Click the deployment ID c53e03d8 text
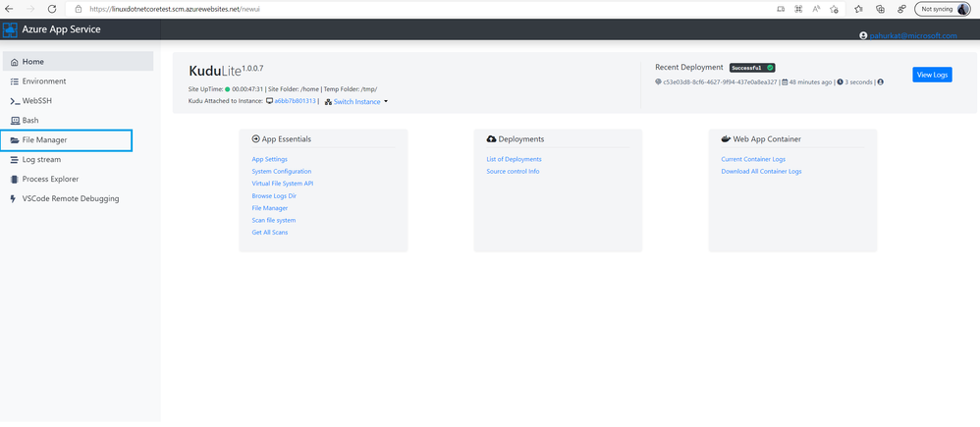 [x=720, y=81]
